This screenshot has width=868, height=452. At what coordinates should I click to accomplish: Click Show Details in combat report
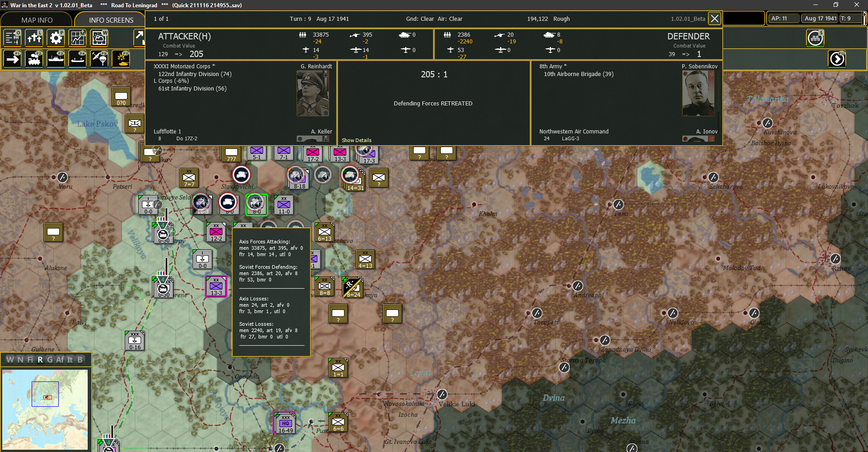(x=357, y=140)
